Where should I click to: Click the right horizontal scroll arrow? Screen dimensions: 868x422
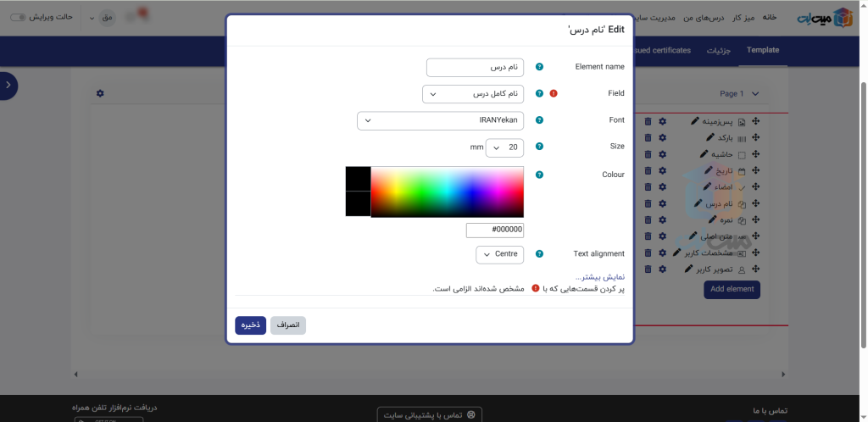click(783, 375)
